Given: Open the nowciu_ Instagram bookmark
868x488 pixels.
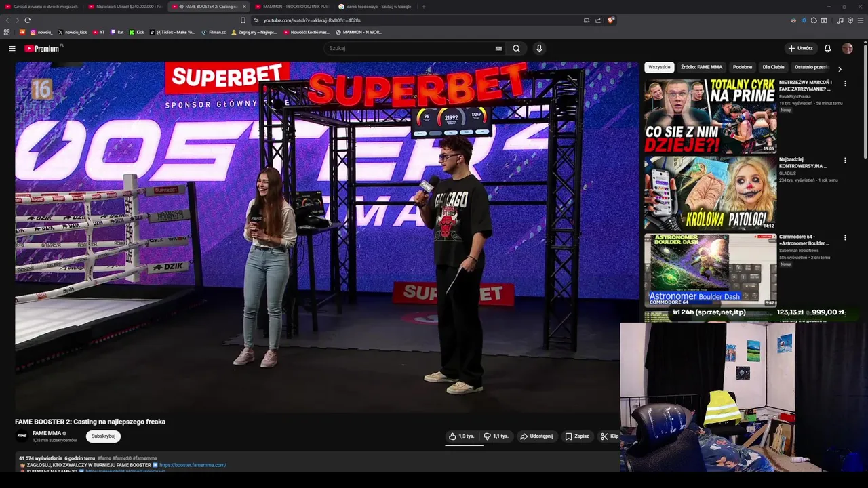Looking at the screenshot, I should [x=41, y=32].
